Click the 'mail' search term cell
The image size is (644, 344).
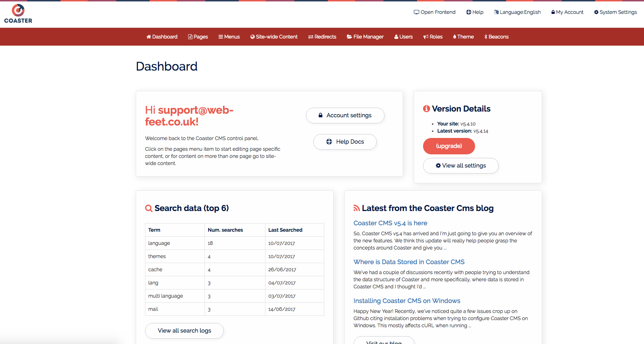click(175, 309)
